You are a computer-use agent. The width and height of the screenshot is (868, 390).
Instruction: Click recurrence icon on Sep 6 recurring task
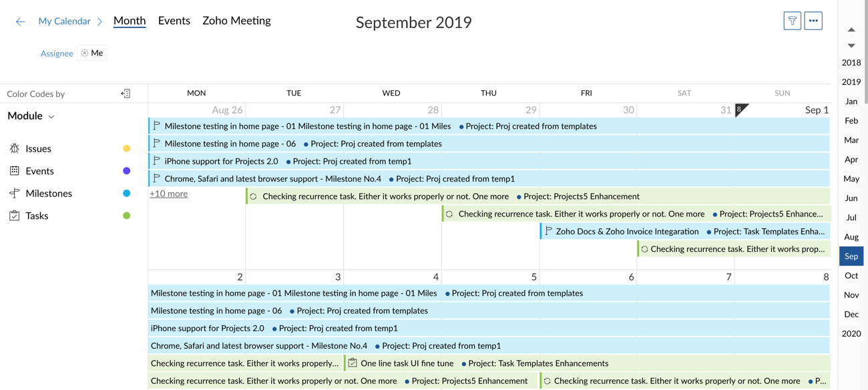[x=547, y=381]
